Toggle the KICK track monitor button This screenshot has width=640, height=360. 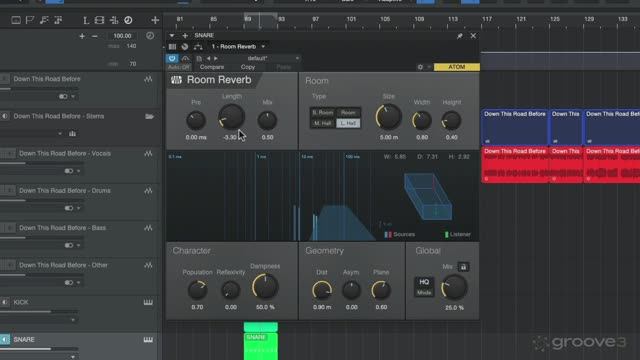point(5,302)
